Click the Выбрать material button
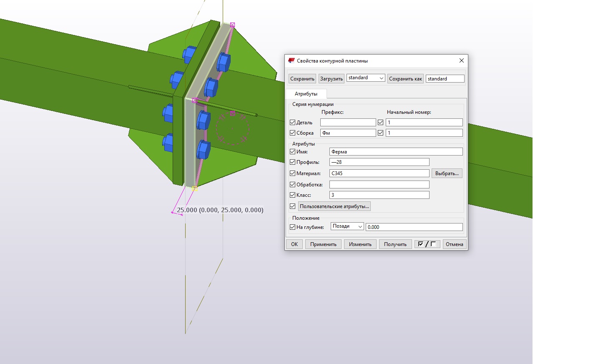This screenshot has width=613, height=364. point(447,173)
